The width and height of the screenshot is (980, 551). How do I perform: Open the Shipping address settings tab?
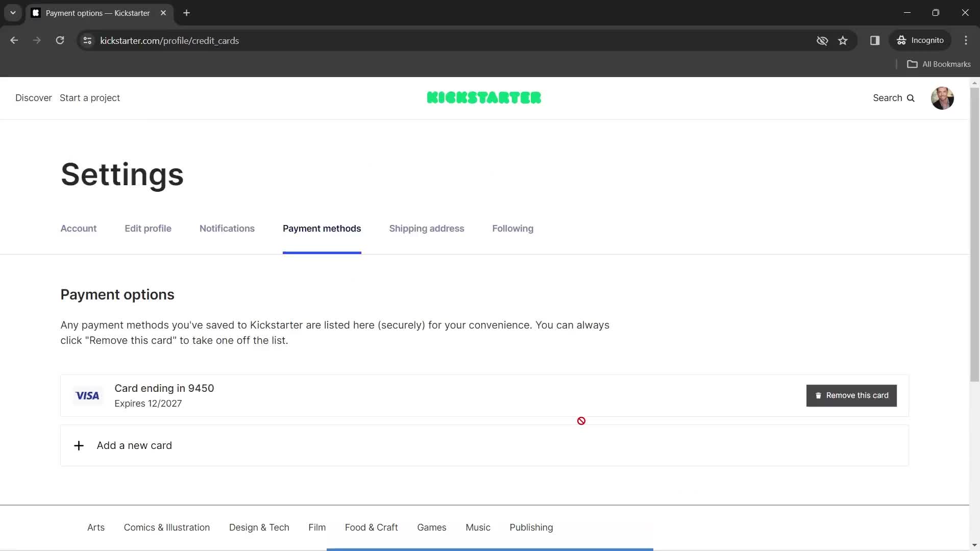click(427, 228)
